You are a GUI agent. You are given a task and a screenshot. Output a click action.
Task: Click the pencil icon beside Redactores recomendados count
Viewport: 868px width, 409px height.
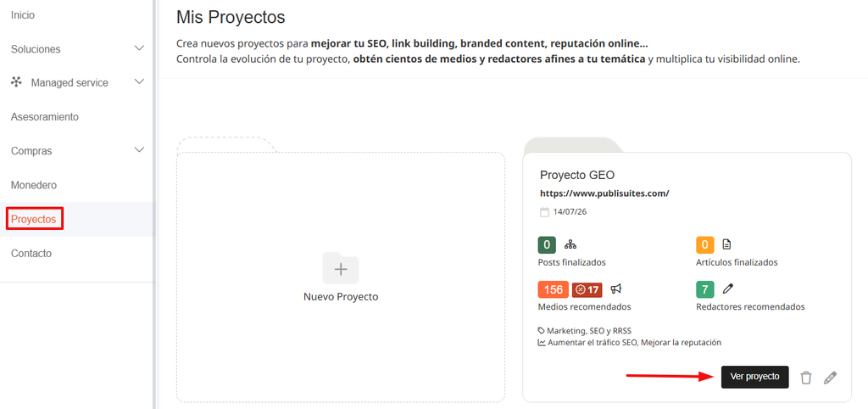coord(728,289)
